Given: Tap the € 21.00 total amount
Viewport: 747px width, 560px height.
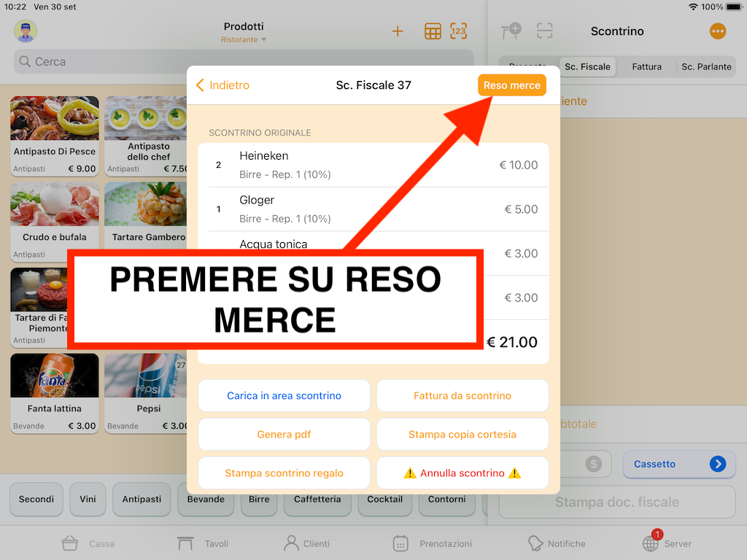Looking at the screenshot, I should [x=511, y=342].
